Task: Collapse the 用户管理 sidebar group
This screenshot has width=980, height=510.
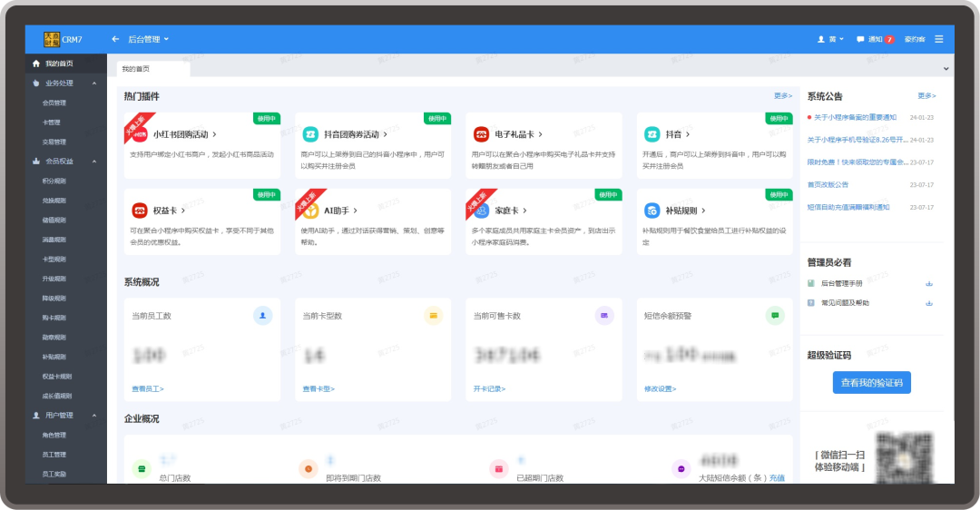Action: click(65, 415)
